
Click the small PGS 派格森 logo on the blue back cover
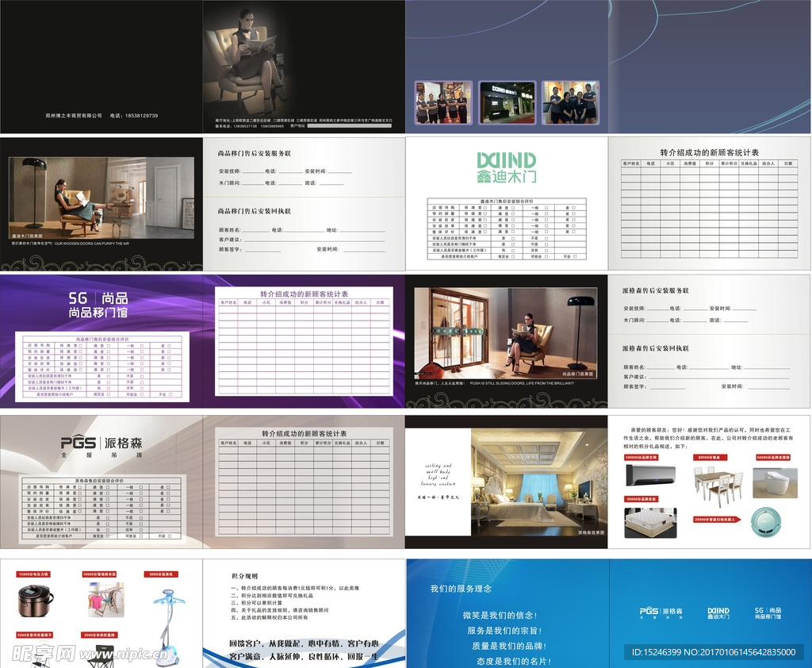661,613
